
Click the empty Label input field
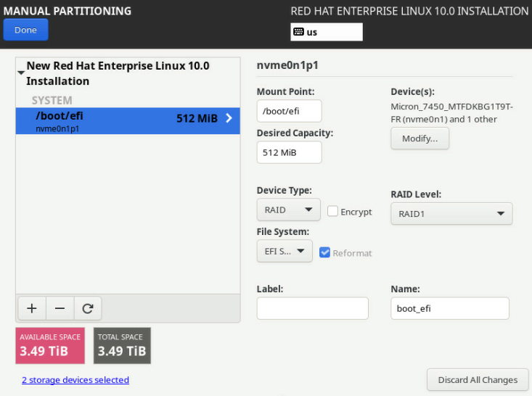click(313, 308)
